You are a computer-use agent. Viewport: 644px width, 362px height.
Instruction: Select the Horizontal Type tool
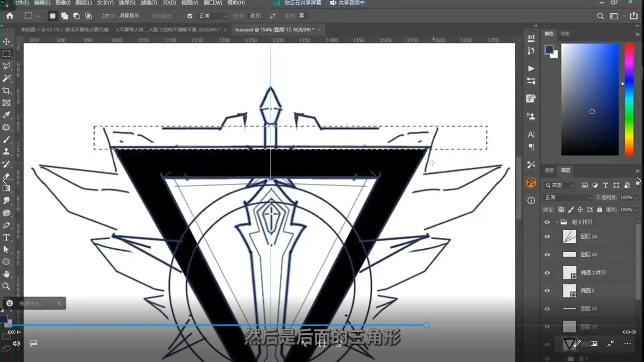tap(6, 238)
